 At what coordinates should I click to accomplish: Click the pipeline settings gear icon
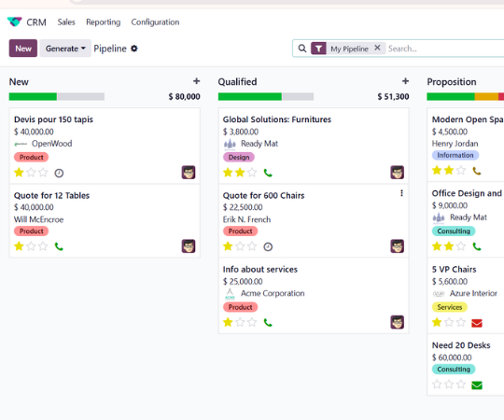point(134,49)
